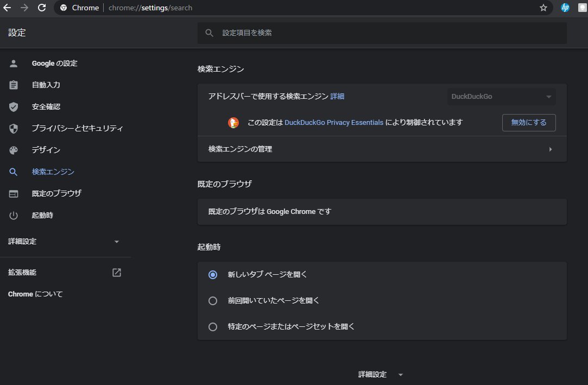The height and width of the screenshot is (385, 588).
Task: Click the person icon beside Google の設定
Action: pyautogui.click(x=14, y=64)
